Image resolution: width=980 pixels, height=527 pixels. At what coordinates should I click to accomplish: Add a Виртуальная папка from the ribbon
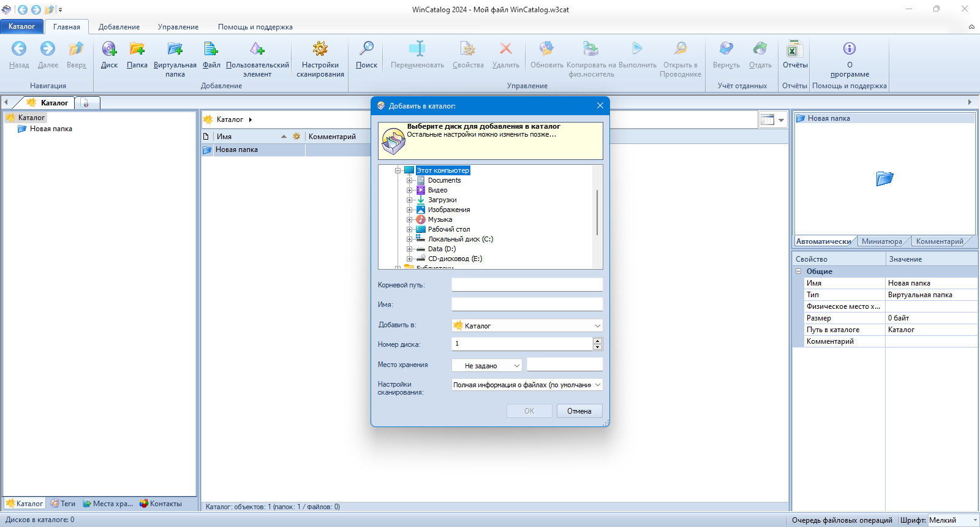click(x=175, y=49)
